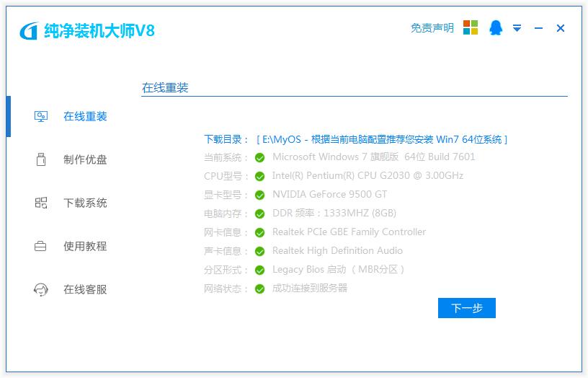Click the download directory E:\MyOS recommendation link
Viewport: 588px width, 378px height.
coord(382,140)
